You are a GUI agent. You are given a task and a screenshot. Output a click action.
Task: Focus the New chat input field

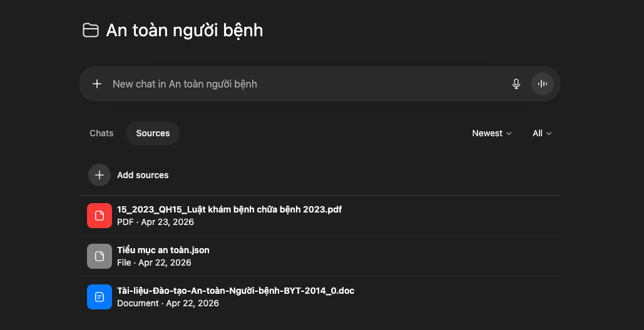click(x=300, y=84)
